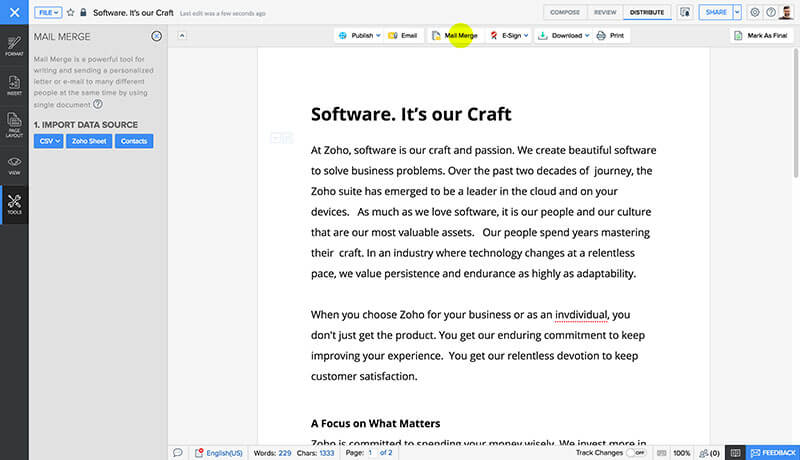Import data from Contacts
800x460 pixels.
click(134, 141)
